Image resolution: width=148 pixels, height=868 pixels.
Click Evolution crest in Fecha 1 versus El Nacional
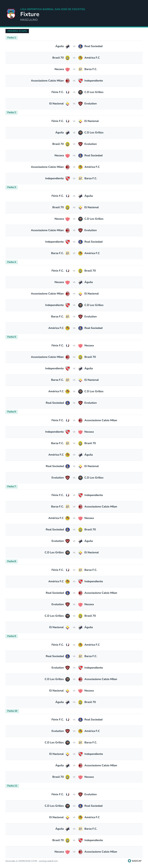pos(80,103)
